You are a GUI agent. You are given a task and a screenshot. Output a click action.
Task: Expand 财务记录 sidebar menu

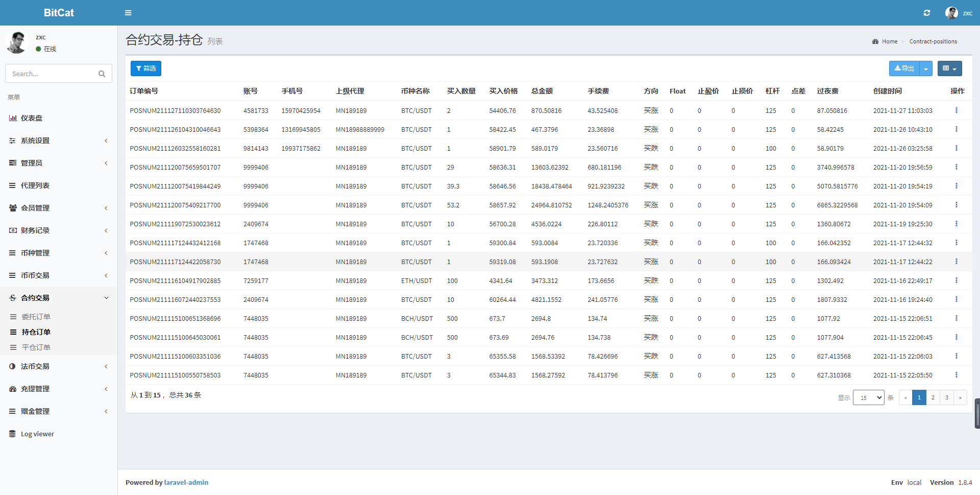(x=59, y=230)
